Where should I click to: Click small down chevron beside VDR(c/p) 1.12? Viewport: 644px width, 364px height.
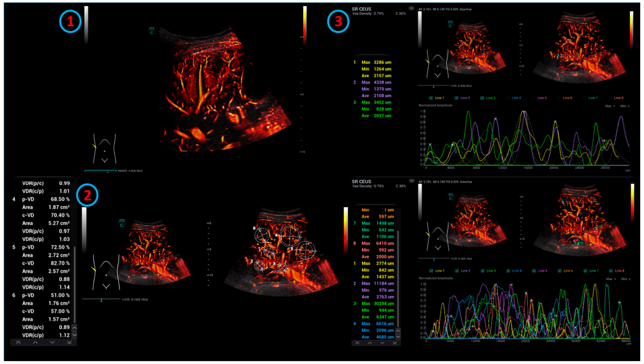(74, 335)
